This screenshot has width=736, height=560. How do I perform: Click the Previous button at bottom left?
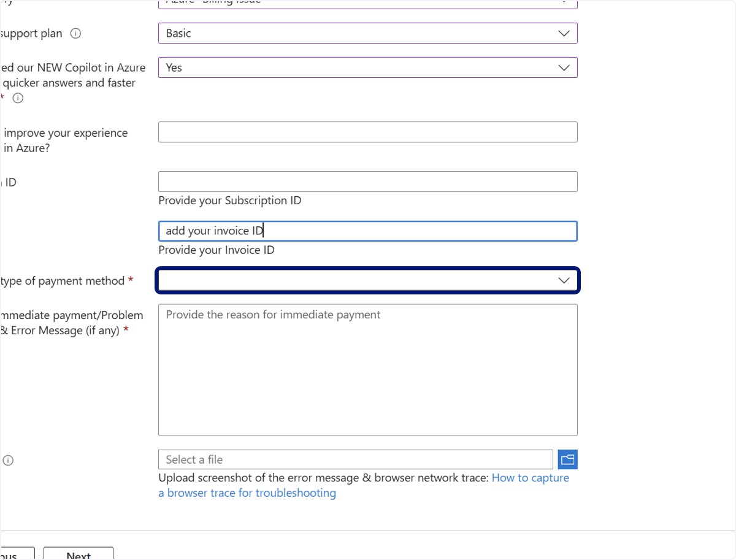[x=17, y=554]
